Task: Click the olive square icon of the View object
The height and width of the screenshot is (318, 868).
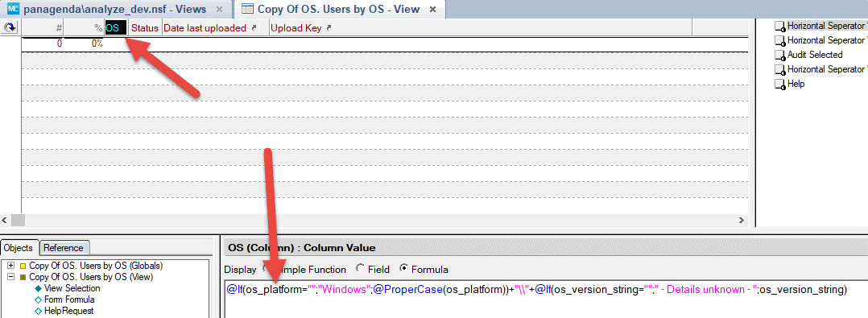Action: tap(23, 277)
